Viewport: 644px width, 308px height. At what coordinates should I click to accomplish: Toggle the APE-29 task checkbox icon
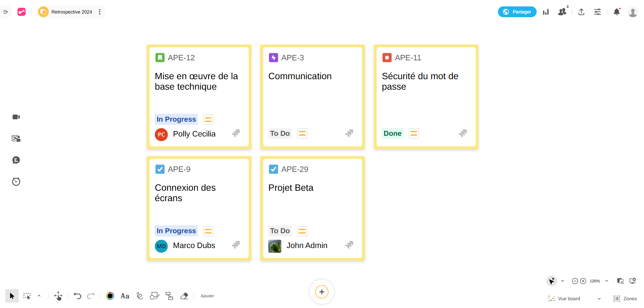coord(273,169)
